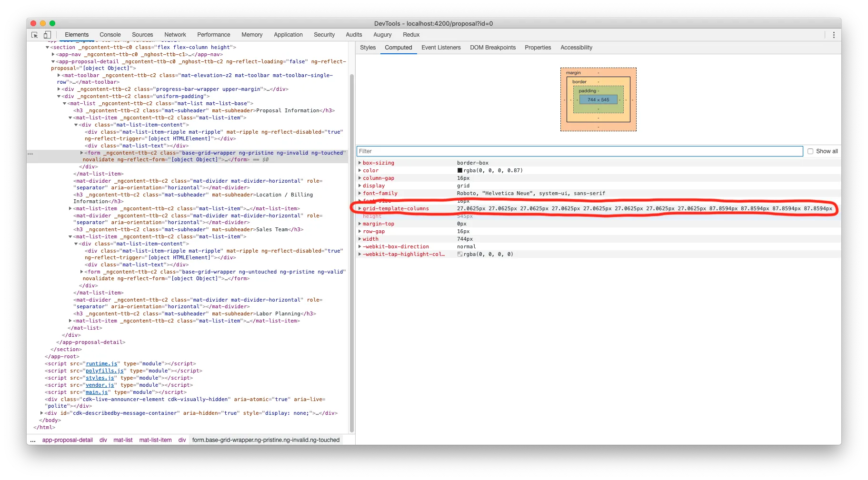
Task: Select mat-list-item in the breadcrumb
Action: click(155, 441)
